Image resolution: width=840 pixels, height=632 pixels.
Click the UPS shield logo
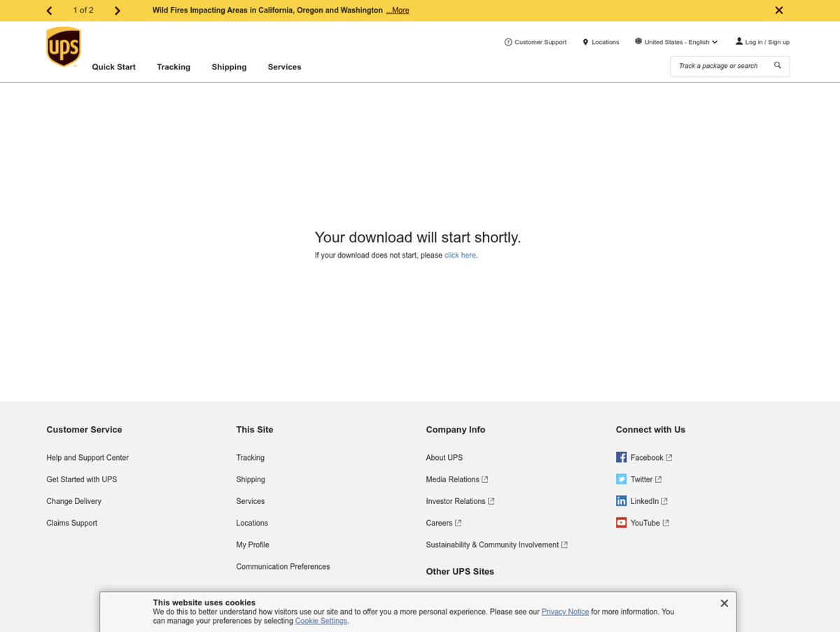(63, 46)
